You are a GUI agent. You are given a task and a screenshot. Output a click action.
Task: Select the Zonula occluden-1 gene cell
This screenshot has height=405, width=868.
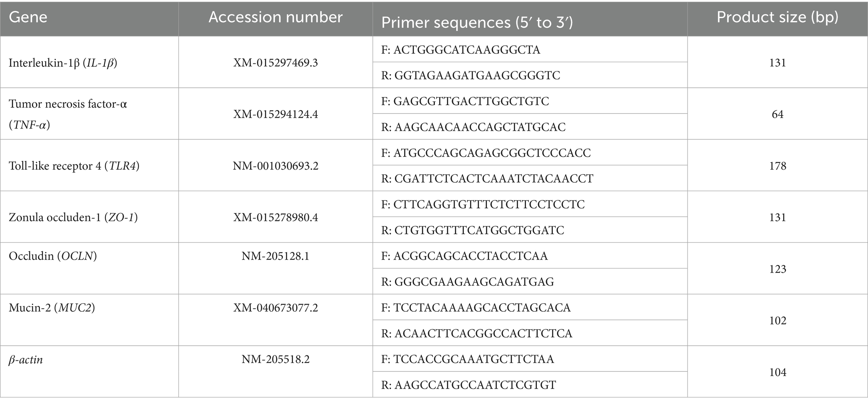coord(73,218)
